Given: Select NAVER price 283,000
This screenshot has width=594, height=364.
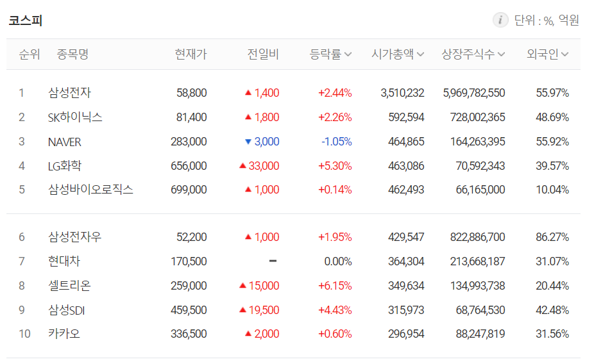Looking at the screenshot, I should pyautogui.click(x=189, y=142).
